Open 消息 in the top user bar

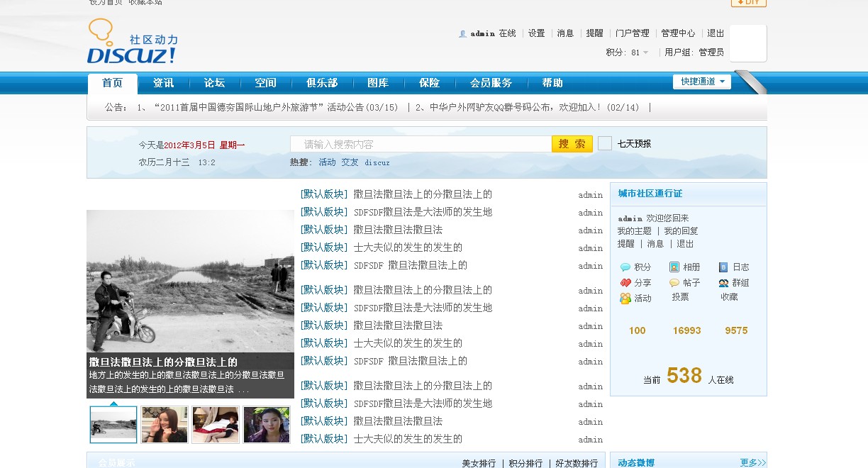565,33
